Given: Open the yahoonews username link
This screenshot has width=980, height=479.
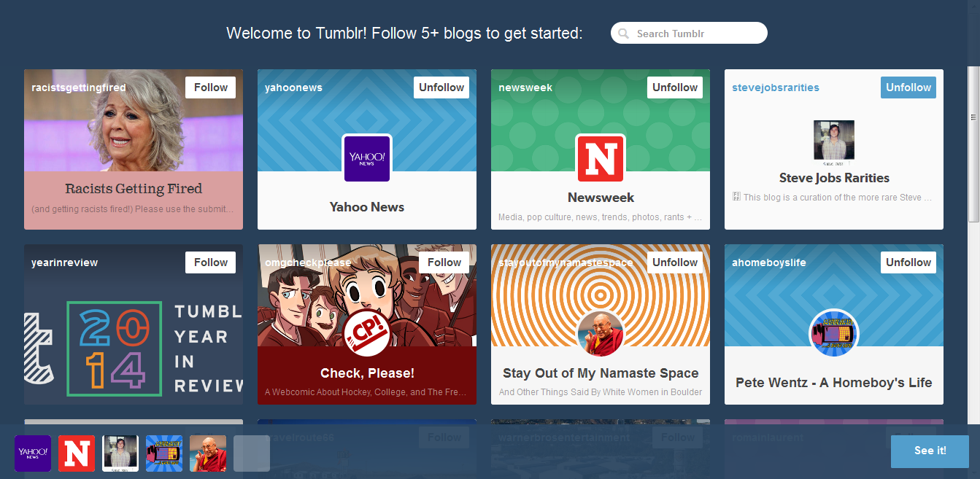Looking at the screenshot, I should pos(293,87).
